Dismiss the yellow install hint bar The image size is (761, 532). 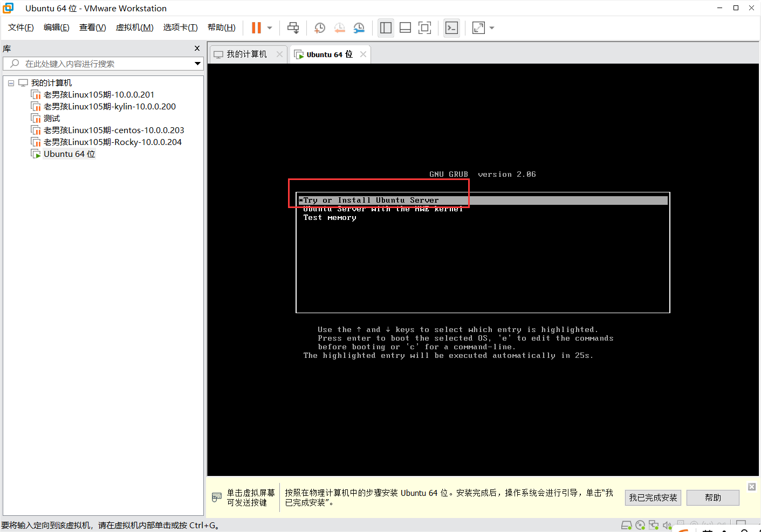(752, 487)
